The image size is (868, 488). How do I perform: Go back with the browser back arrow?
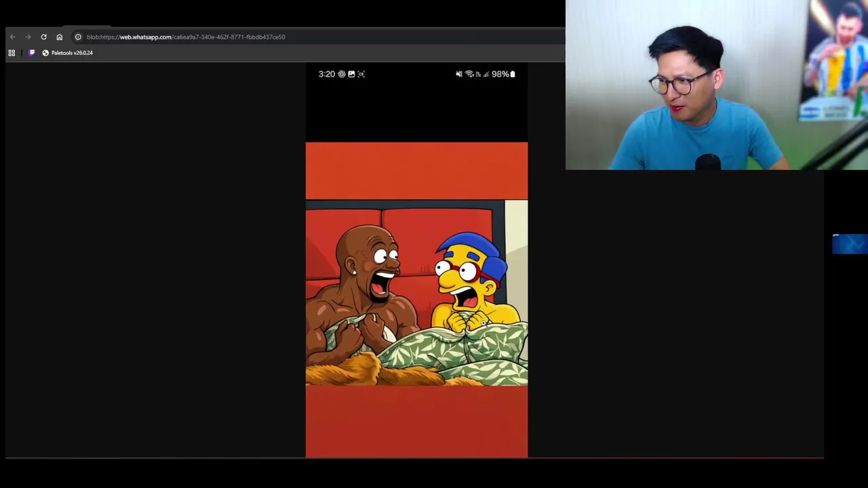pyautogui.click(x=12, y=37)
